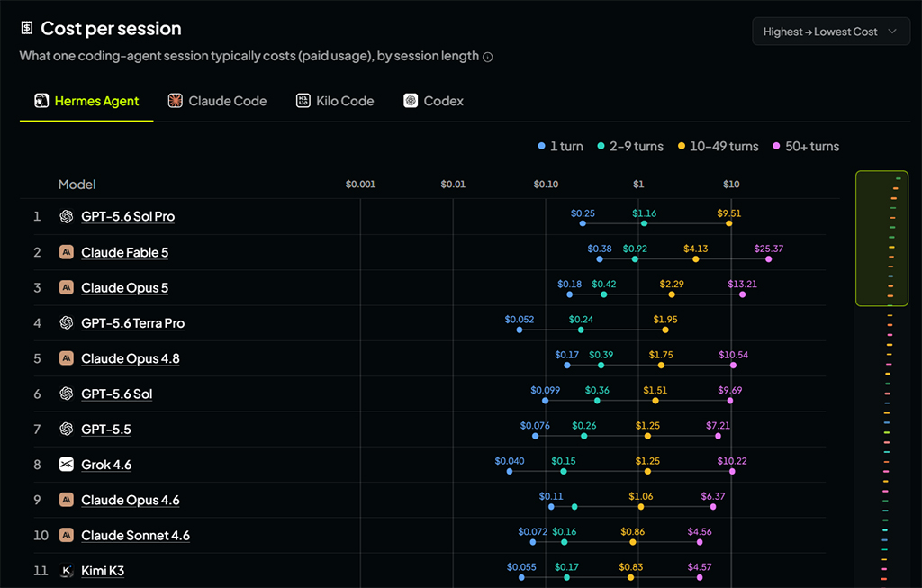The image size is (922, 588).
Task: Open the Claude Fable 5 model link
Action: 124,252
